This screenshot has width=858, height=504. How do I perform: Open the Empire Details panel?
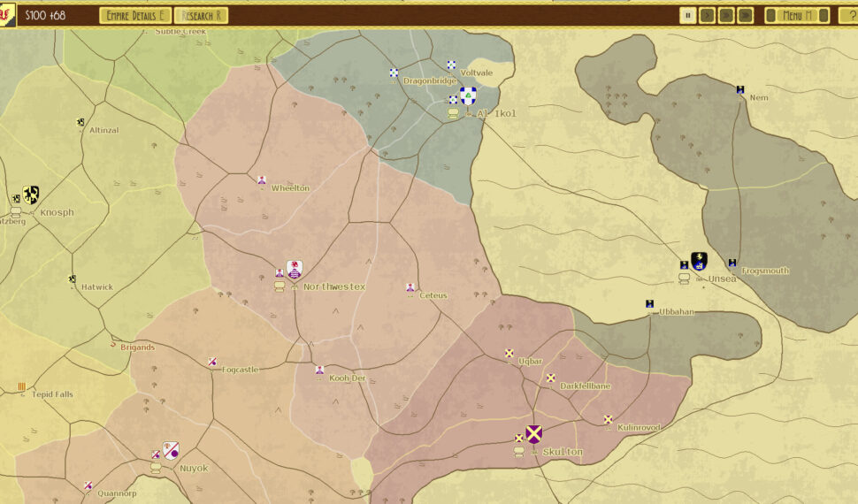[x=134, y=15]
